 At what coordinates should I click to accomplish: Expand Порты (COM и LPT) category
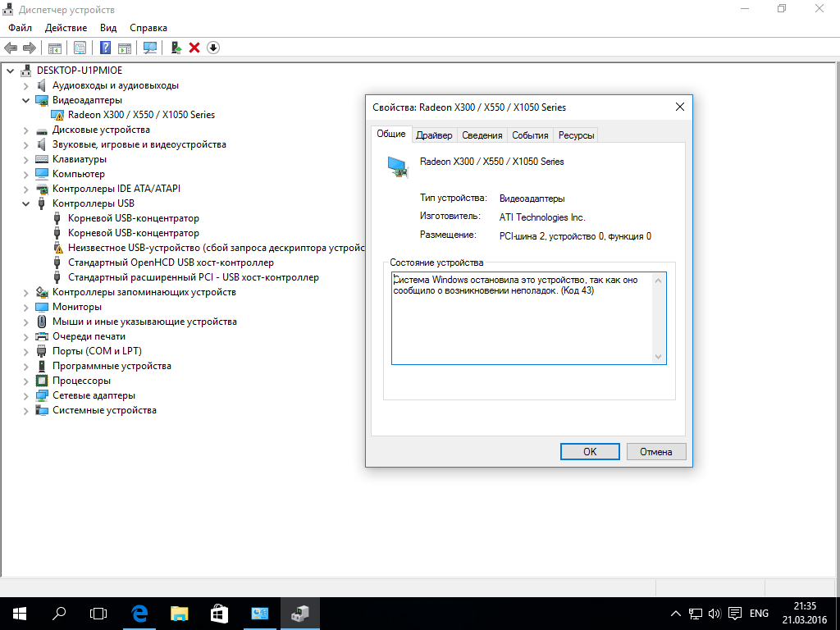(x=25, y=352)
